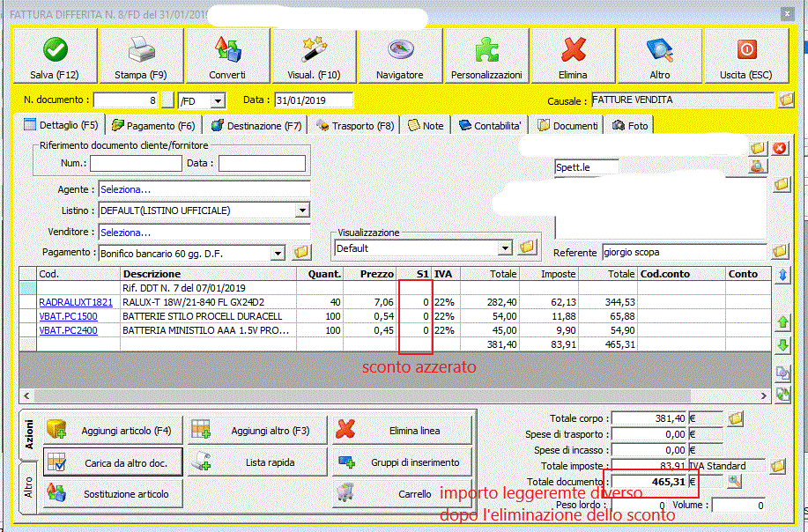This screenshot has width=808, height=532.
Task: Click the copy rows icon beside grid
Action: (x=782, y=373)
